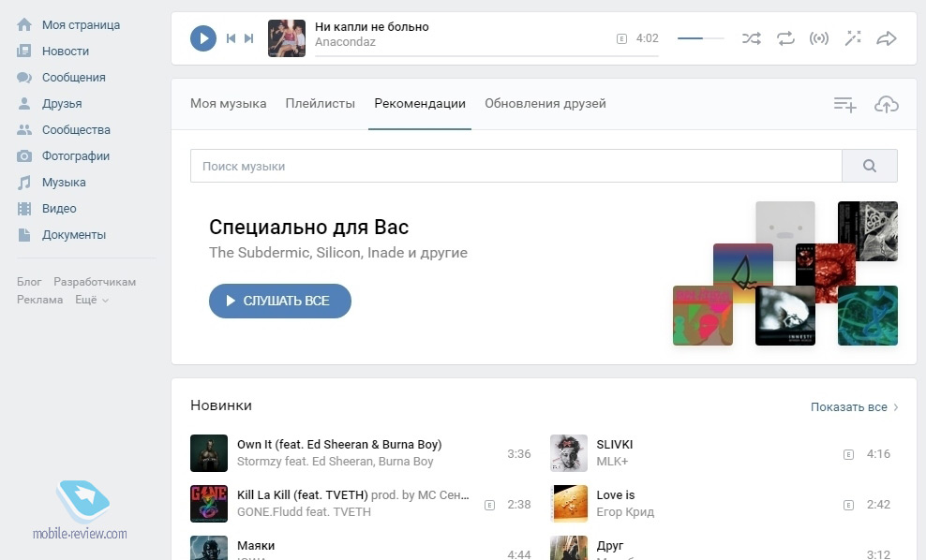Click the chat bubble icon beside Сообщения
Image resolution: width=926 pixels, height=560 pixels.
coord(24,78)
